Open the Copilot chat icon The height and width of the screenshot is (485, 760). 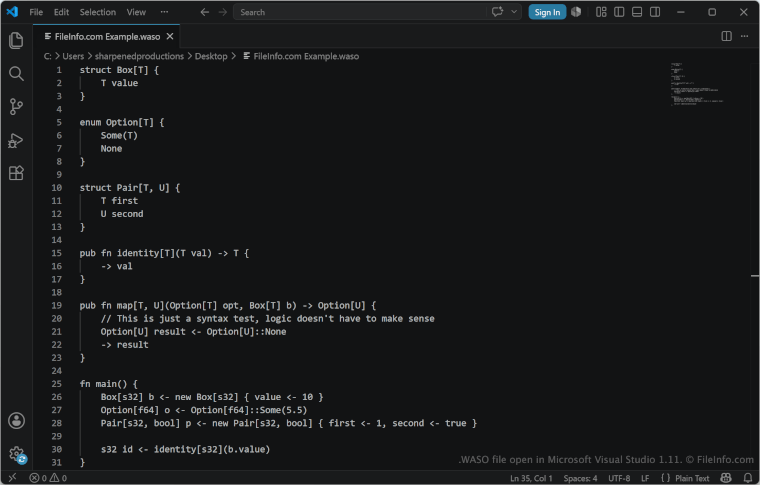[x=497, y=12]
